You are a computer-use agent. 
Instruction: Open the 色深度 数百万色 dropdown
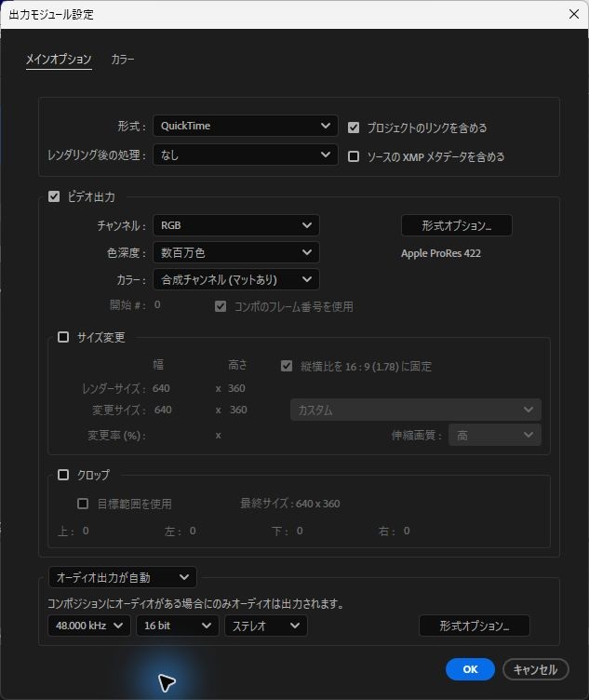tap(236, 252)
